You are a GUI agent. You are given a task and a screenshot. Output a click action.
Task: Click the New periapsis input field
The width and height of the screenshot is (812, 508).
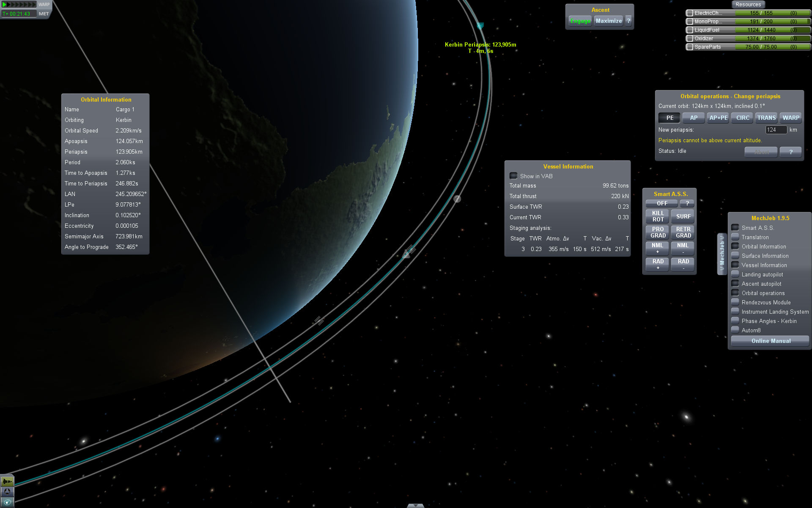click(x=776, y=130)
